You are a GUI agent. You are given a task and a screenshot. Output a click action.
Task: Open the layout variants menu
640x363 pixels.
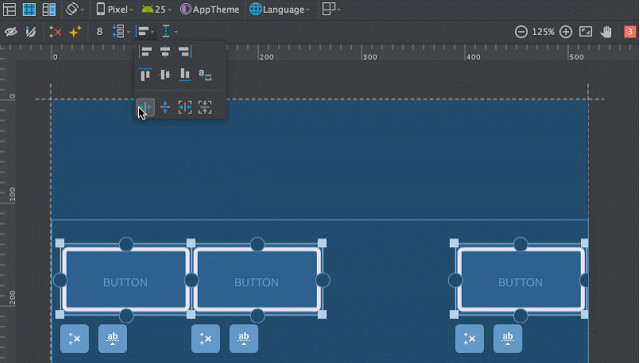pyautogui.click(x=331, y=9)
